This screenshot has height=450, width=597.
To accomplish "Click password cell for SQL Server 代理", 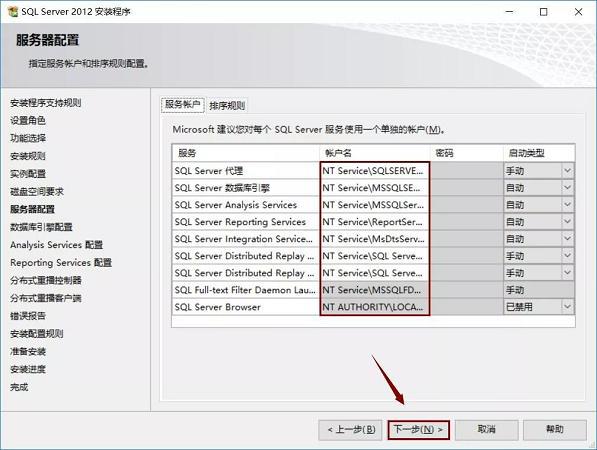I will 467,171.
